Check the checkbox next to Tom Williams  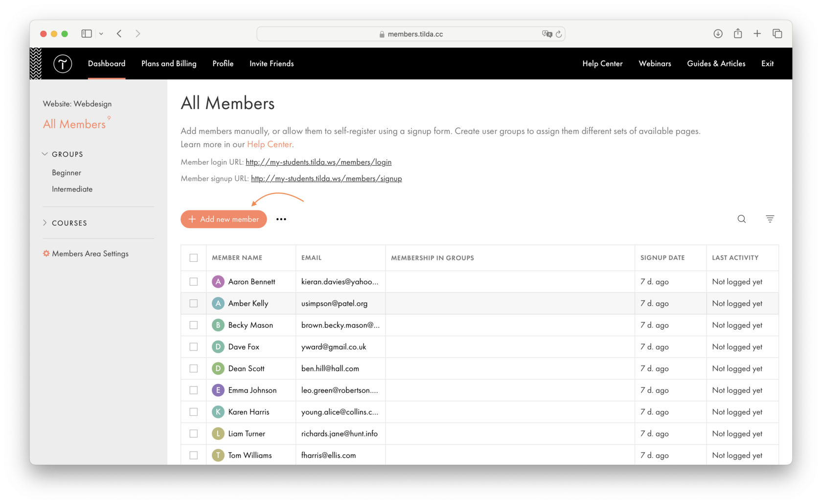tap(194, 455)
